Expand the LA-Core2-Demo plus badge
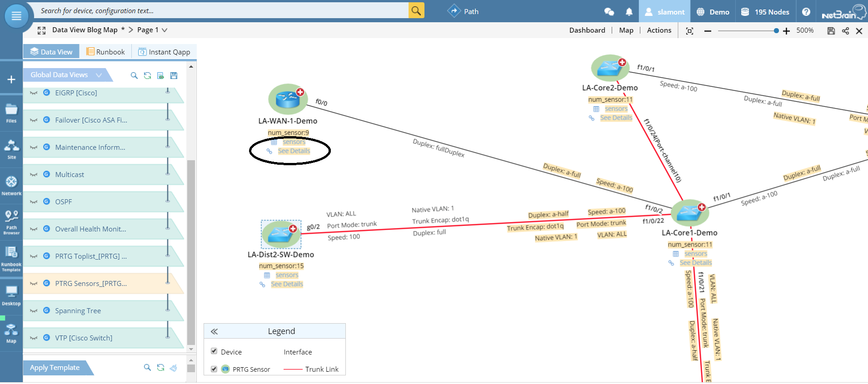This screenshot has height=384, width=868. 622,62
